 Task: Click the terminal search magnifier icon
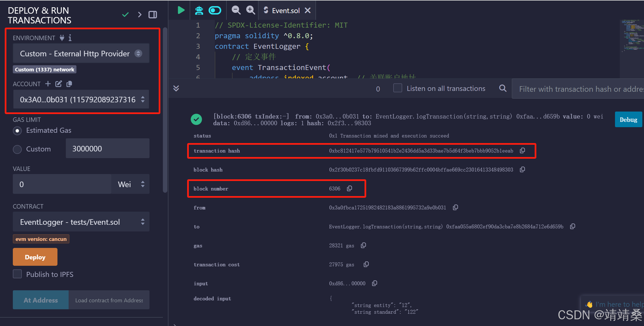pos(503,88)
